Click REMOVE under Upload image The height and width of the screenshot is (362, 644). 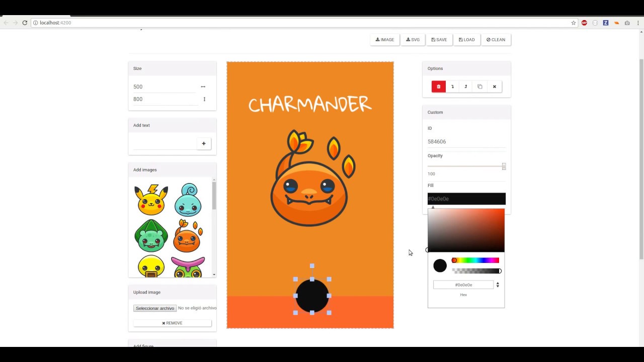[x=173, y=323]
